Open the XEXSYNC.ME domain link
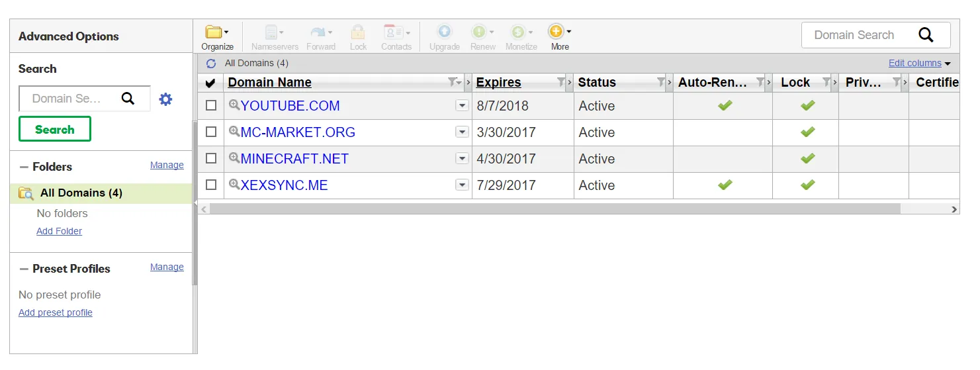Screen dimensions: 980x370 (285, 185)
